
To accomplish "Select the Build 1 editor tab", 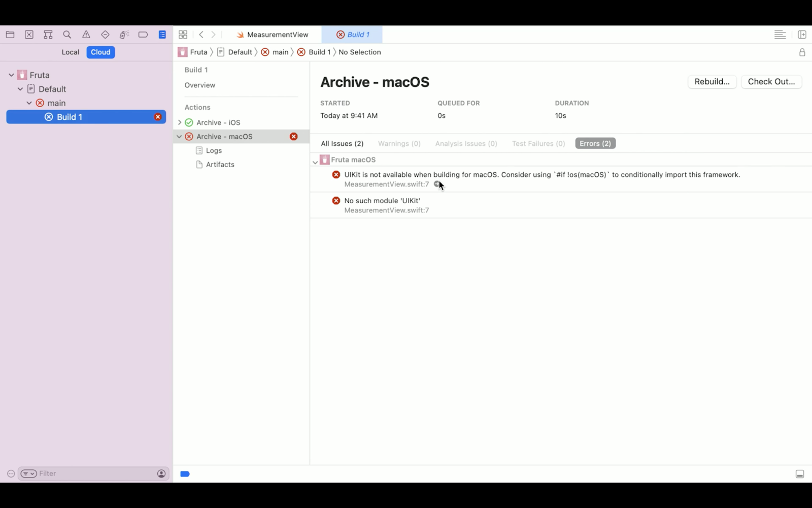I will tap(353, 35).
